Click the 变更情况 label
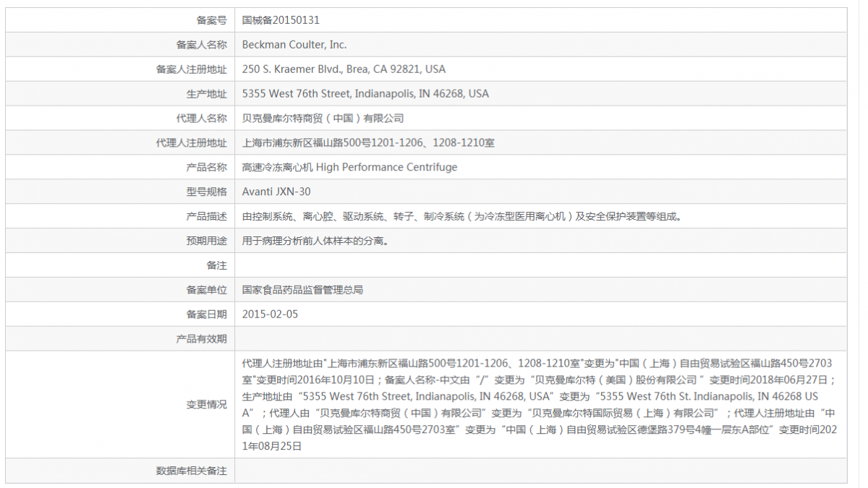 pyautogui.click(x=206, y=405)
